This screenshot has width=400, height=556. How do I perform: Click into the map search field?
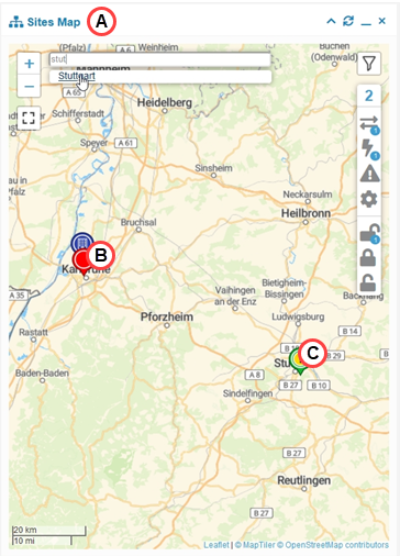pyautogui.click(x=160, y=59)
